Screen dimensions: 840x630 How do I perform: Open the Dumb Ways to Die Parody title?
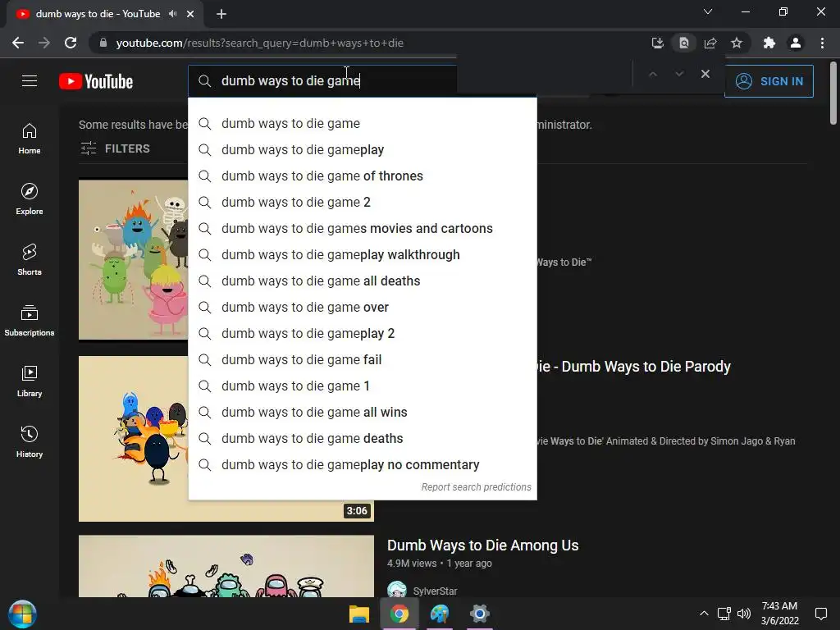pos(634,367)
